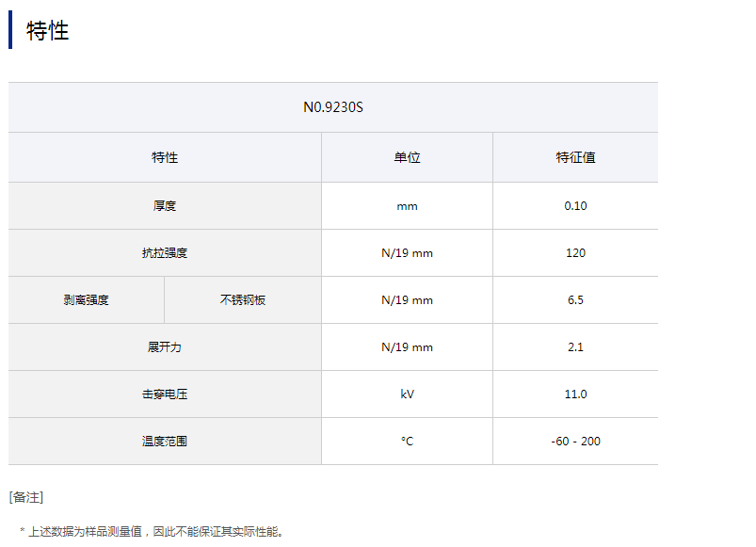Viewport: 756px width, 547px height.
Task: Select the thickness value 0.10
Action: tap(575, 205)
